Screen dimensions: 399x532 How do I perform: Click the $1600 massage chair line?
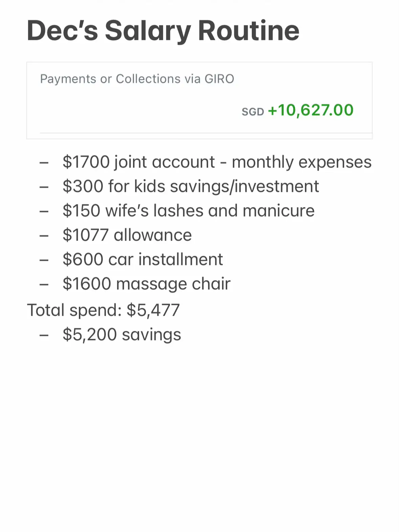coord(146,284)
